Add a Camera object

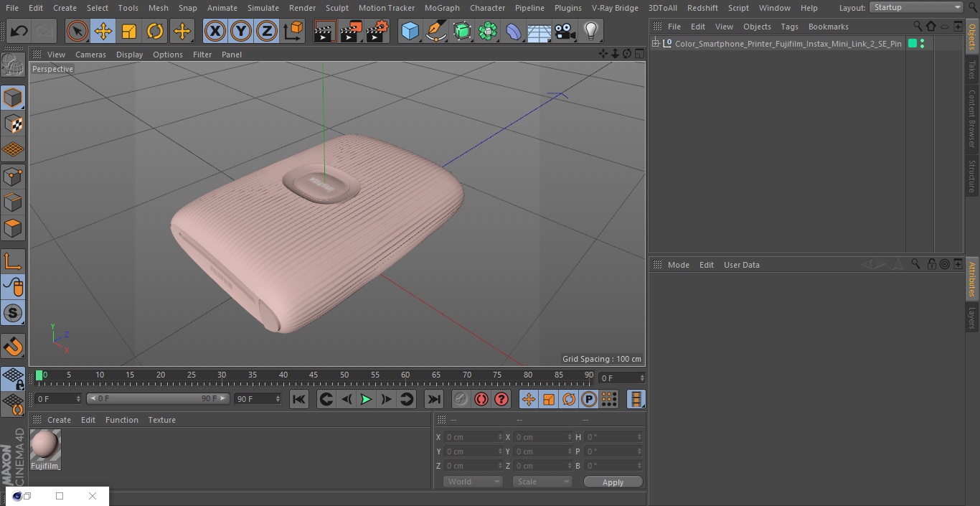[565, 31]
